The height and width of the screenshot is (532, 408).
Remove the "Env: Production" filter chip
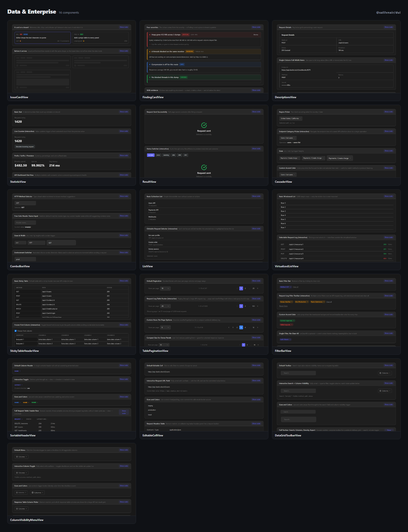coord(307,302)
